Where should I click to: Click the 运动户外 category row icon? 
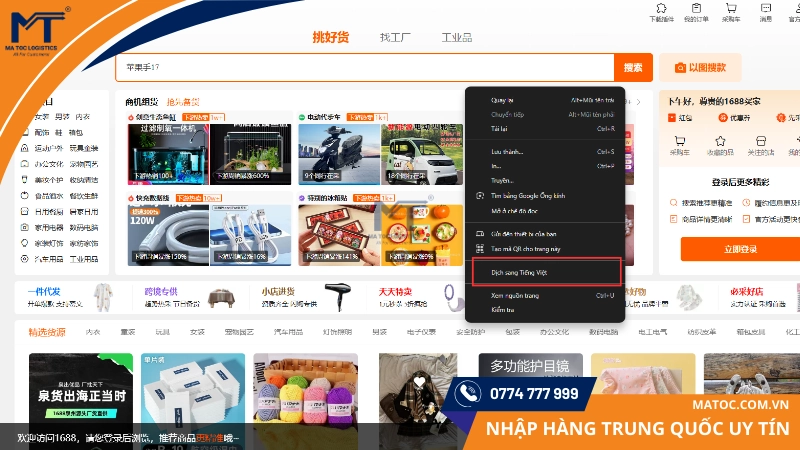click(24, 148)
